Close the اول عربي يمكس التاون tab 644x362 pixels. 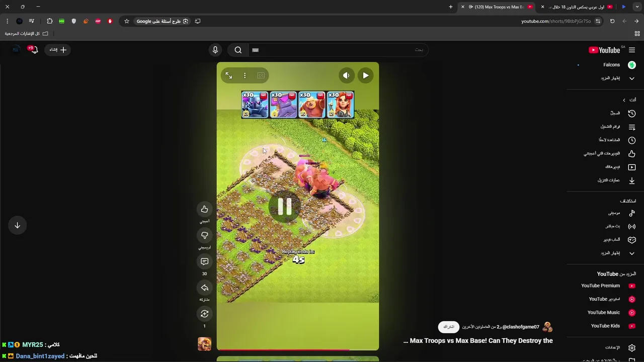542,7
